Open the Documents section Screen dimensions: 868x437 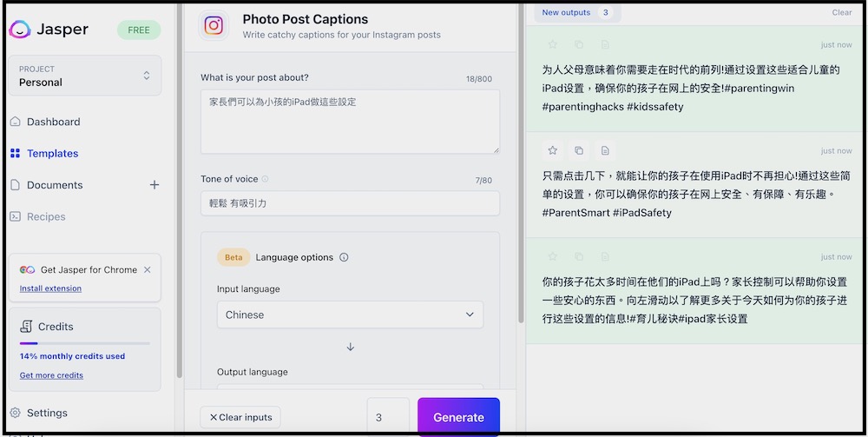click(x=55, y=185)
